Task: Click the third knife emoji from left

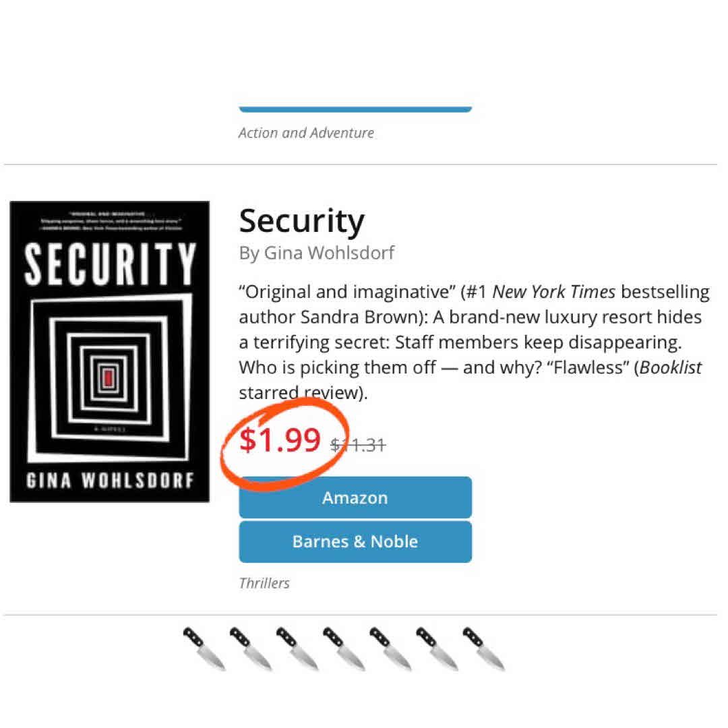Action: tap(297, 648)
